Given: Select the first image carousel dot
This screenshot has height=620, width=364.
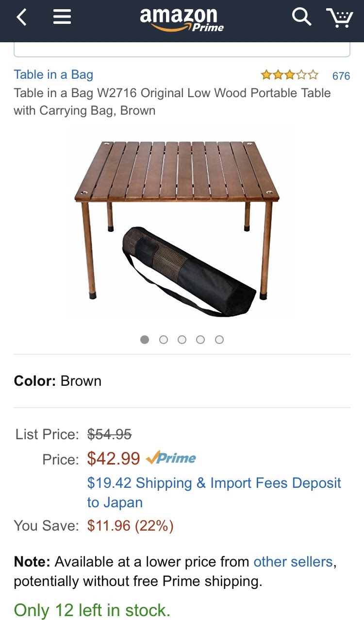Looking at the screenshot, I should [x=145, y=340].
